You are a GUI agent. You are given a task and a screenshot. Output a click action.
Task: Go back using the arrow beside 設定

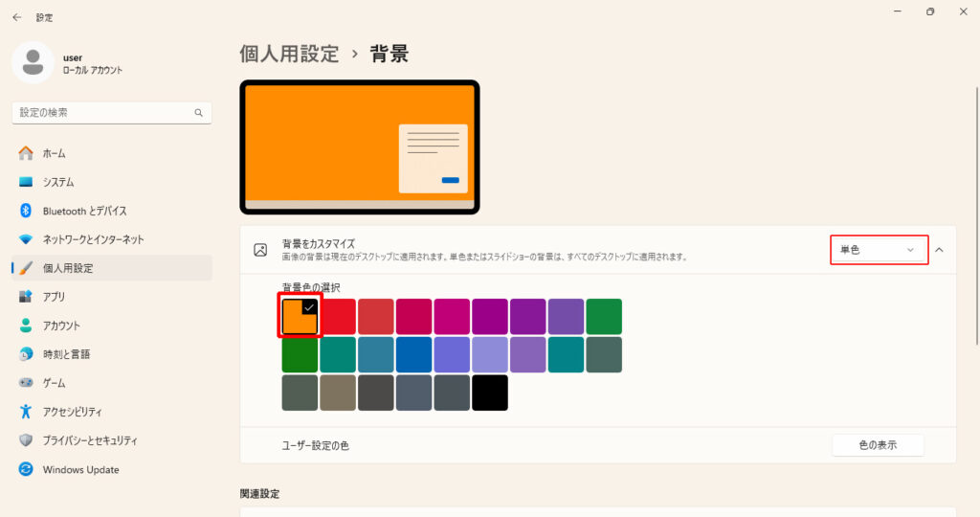(x=17, y=17)
